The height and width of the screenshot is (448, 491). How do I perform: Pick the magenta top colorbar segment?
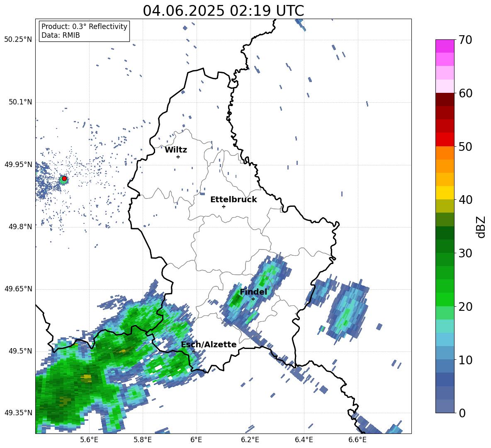[x=445, y=46]
